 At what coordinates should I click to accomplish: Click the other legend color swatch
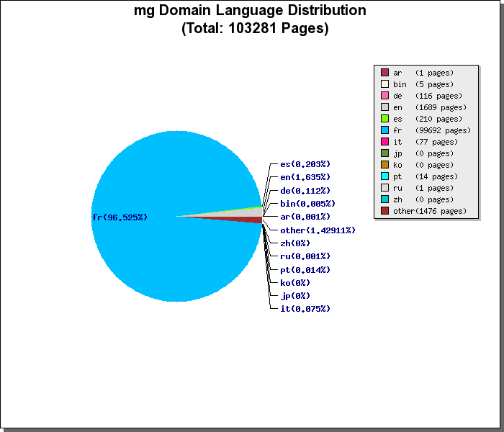click(384, 211)
